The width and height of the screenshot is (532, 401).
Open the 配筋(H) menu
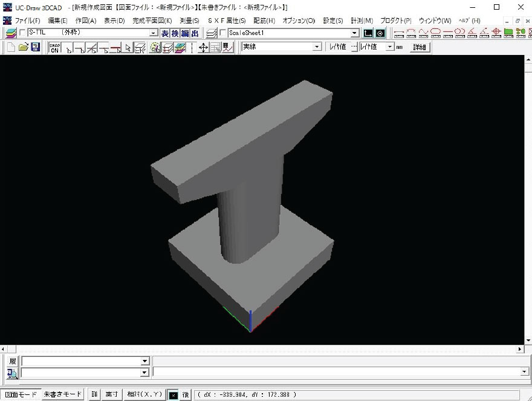264,21
